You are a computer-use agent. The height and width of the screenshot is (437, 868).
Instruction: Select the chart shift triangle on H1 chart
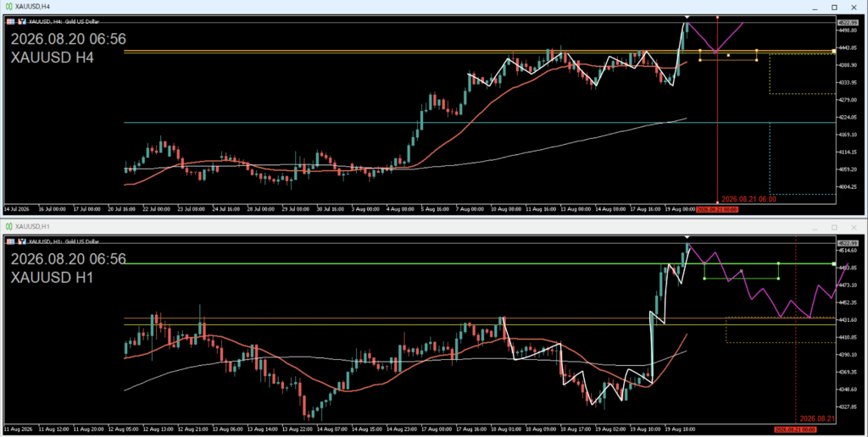coord(687,238)
